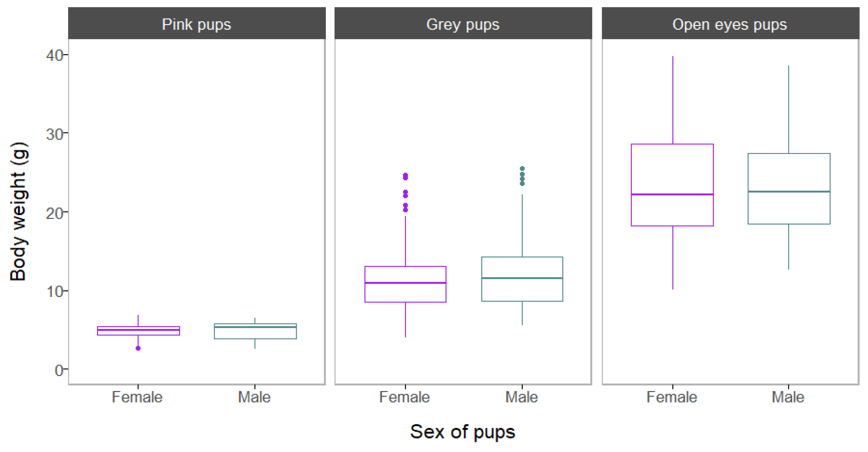Select the "Sex of pups" x-axis title
The width and height of the screenshot is (868, 452).
462,432
